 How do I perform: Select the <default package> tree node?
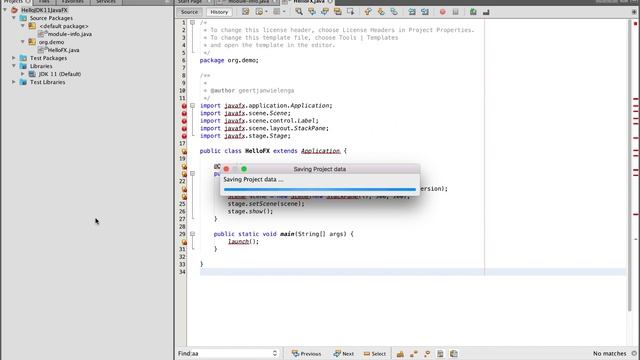pyautogui.click(x=58, y=26)
